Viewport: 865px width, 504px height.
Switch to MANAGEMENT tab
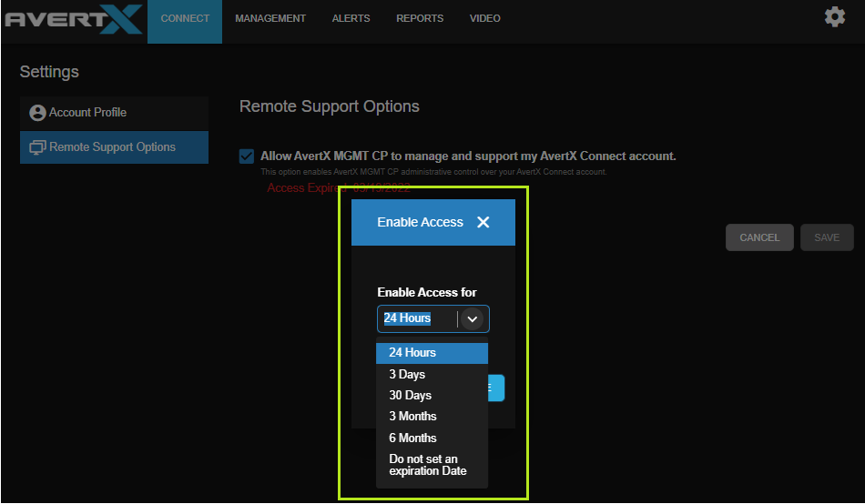pyautogui.click(x=270, y=19)
